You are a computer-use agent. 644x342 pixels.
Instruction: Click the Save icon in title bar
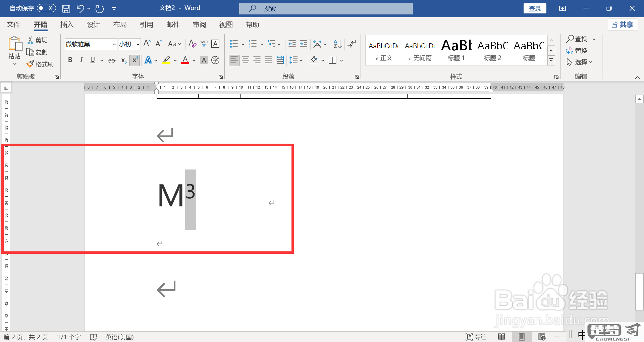66,9
